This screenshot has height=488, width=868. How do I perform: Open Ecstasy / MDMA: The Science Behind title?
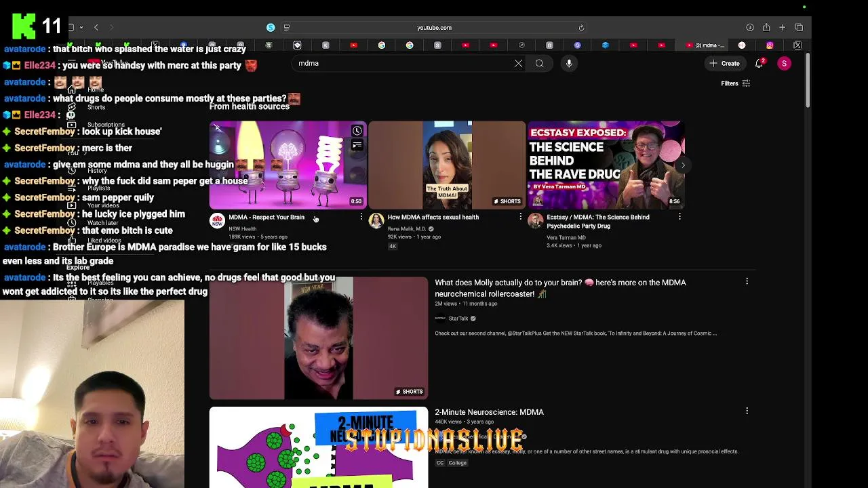598,222
